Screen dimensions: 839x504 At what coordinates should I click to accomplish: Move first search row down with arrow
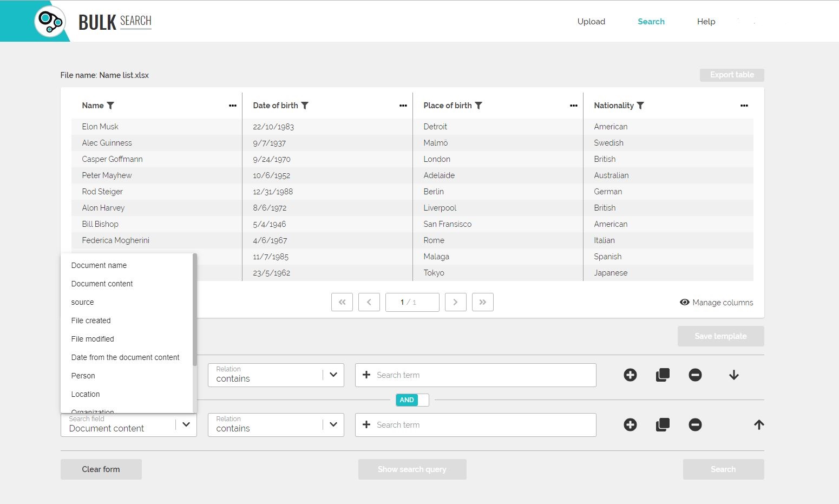coord(733,375)
